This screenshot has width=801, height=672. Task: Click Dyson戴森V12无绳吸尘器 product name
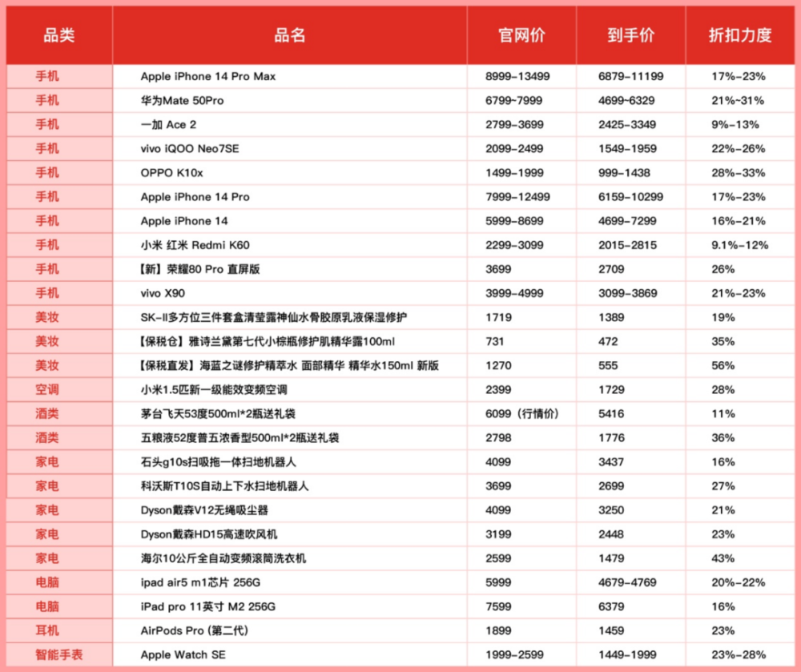point(204,510)
